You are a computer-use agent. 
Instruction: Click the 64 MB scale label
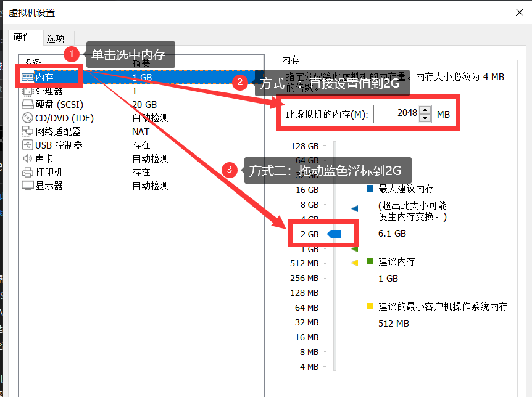[307, 308]
